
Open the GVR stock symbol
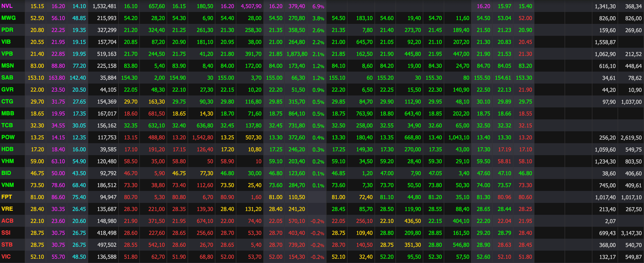point(7,89)
